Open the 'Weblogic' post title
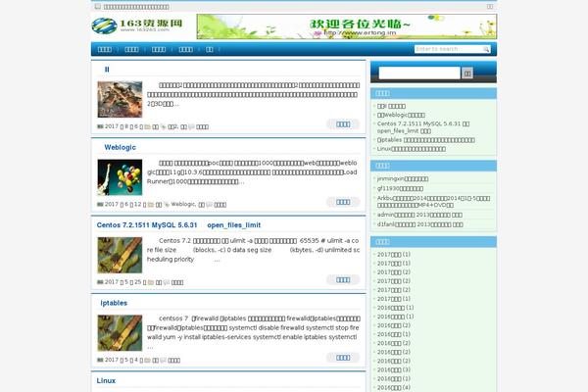This screenshot has width=588, height=392. (120, 147)
